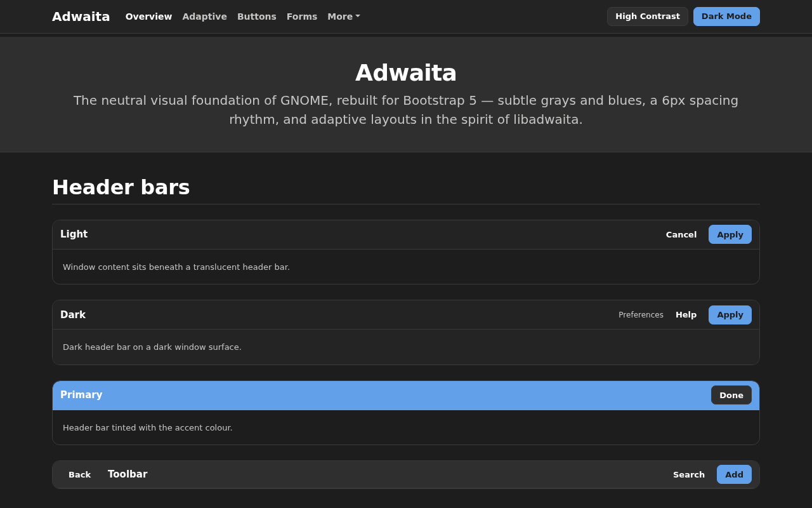
Task: Click the large Adwaita hero title
Action: pyautogui.click(x=406, y=72)
